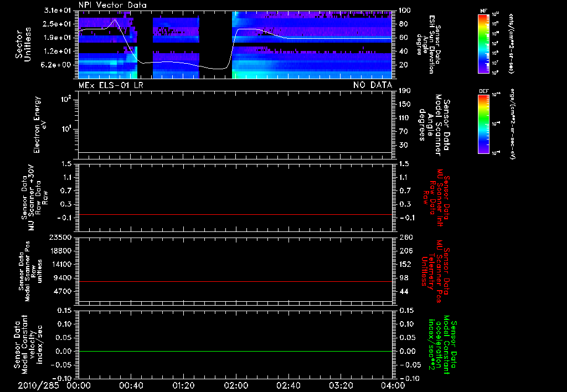
Task: Click the '3.1e+01' sector tick value
Action: (57, 11)
